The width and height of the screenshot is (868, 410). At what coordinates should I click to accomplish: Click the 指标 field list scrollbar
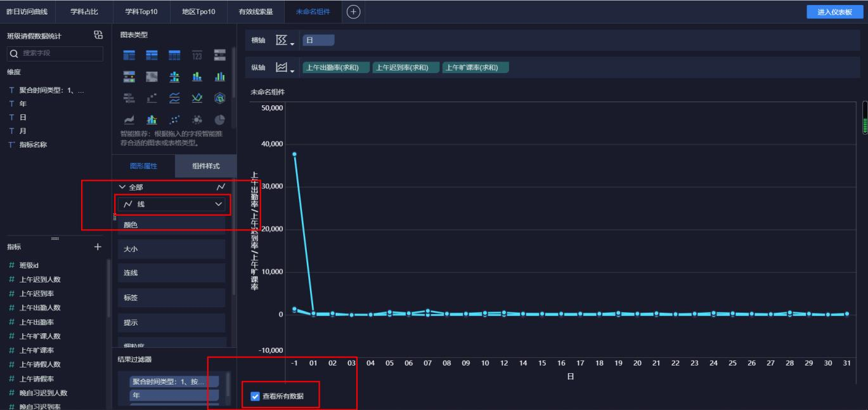[x=107, y=288]
